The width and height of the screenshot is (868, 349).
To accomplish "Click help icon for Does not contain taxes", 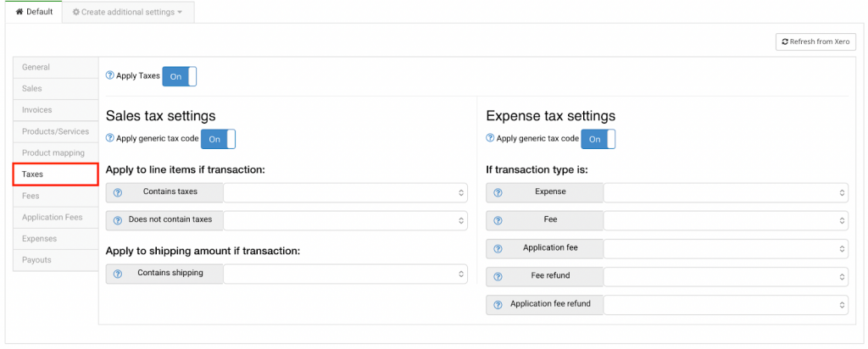I will click(x=118, y=220).
